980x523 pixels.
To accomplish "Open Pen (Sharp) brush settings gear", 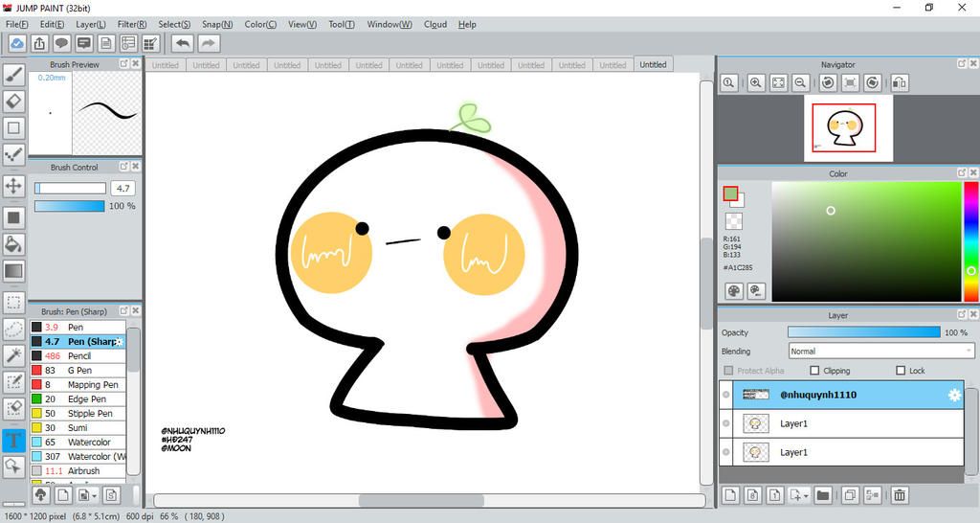I will point(119,342).
